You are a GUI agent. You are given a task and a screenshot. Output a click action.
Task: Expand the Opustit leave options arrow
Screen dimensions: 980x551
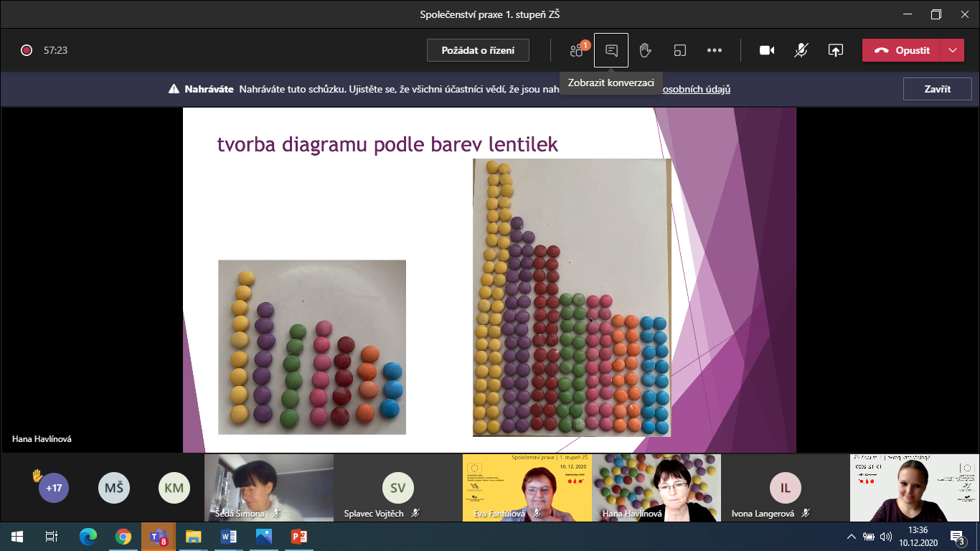(952, 50)
